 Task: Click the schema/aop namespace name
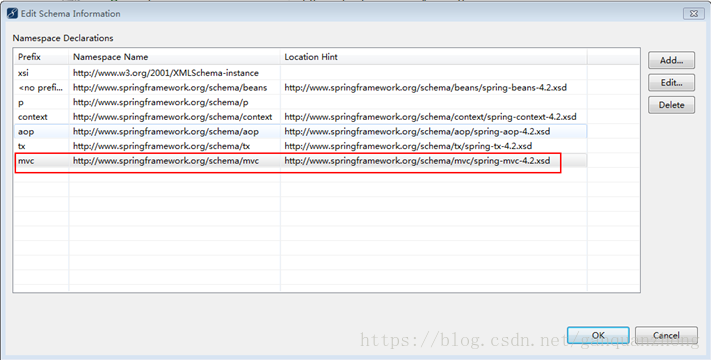pyautogui.click(x=166, y=131)
